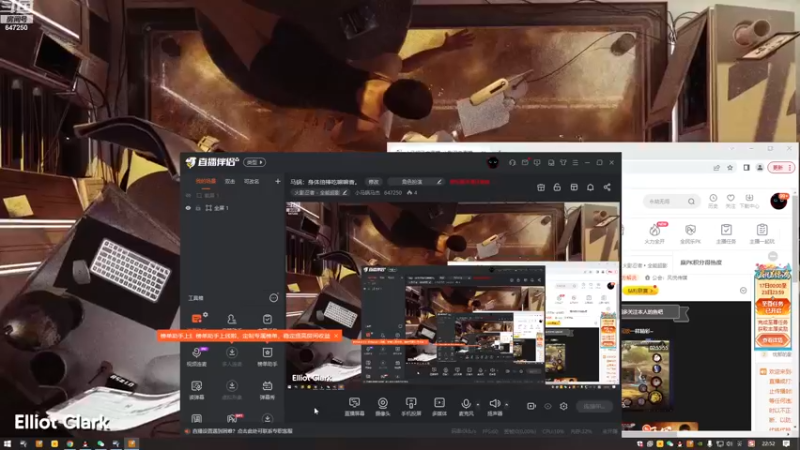The width and height of the screenshot is (800, 450).
Task: Open settings gear in bottom bar
Action: (x=564, y=406)
